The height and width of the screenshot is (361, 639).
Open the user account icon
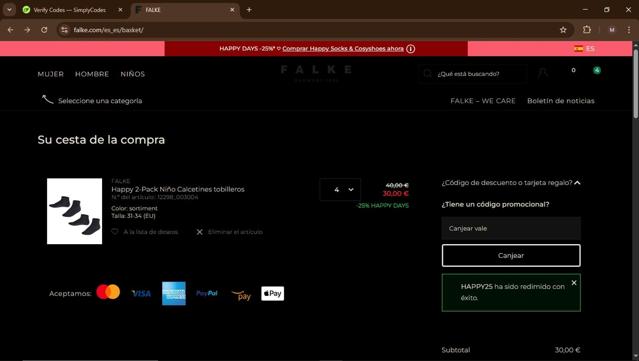click(x=542, y=73)
